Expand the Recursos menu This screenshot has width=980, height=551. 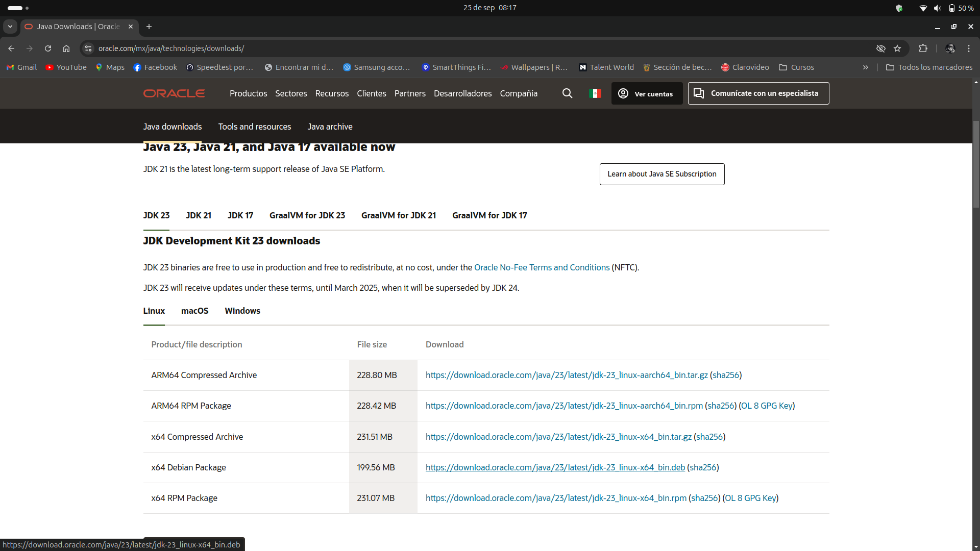[332, 93]
